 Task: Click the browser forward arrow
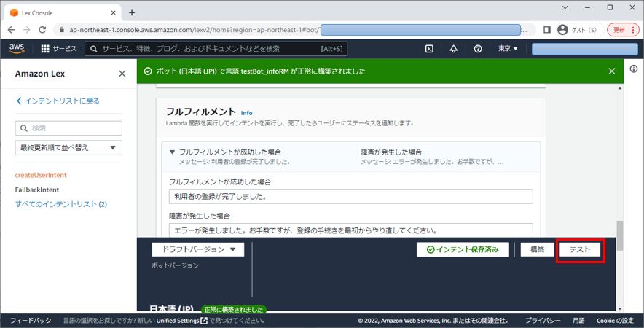(27, 30)
